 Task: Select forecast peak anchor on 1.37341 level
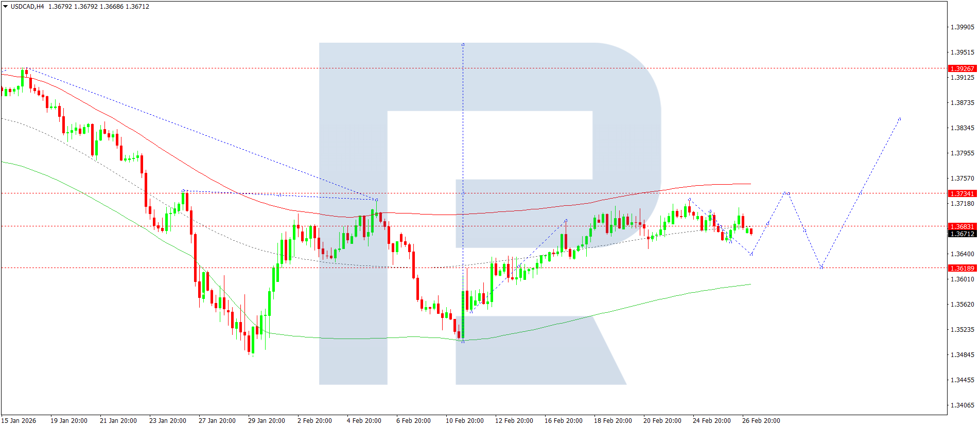[x=786, y=193]
